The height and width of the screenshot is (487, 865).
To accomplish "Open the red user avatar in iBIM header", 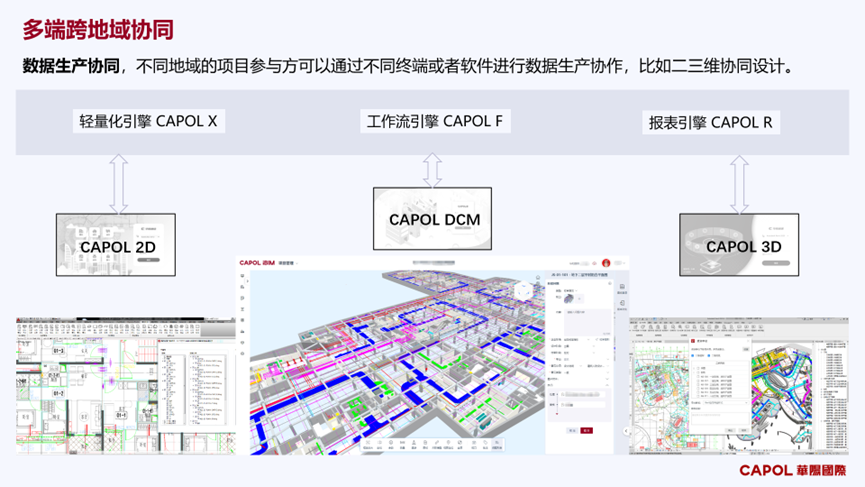I will coord(605,263).
